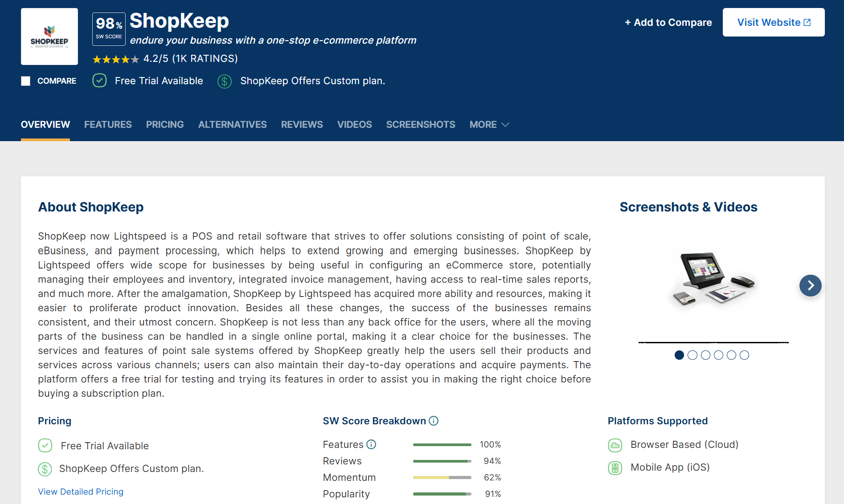
Task: Click the Visit Website button
Action: tap(774, 22)
